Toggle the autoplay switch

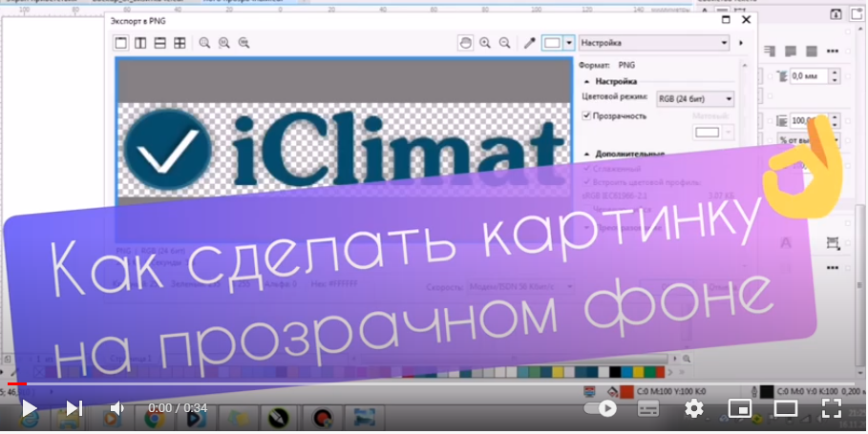pyautogui.click(x=600, y=408)
